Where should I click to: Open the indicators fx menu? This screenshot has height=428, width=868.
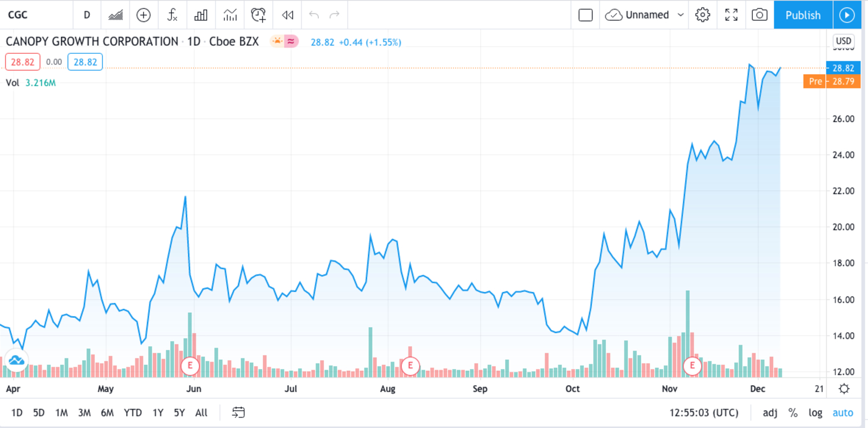click(172, 15)
